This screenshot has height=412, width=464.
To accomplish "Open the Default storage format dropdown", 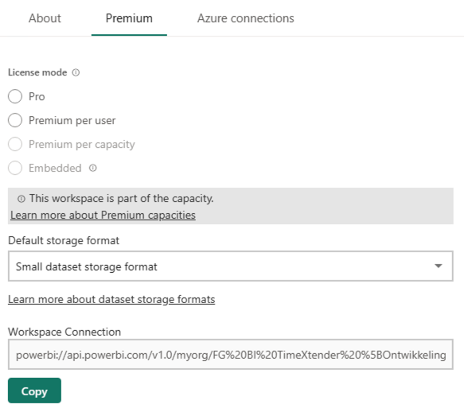I will click(230, 266).
